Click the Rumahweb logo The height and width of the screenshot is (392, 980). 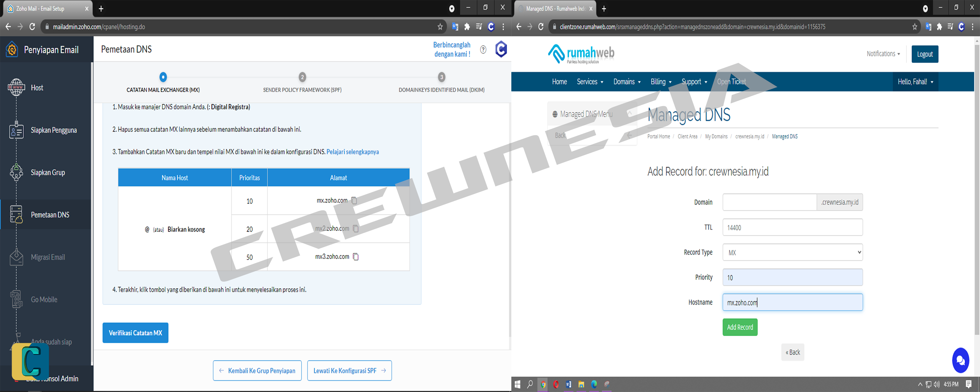point(581,53)
